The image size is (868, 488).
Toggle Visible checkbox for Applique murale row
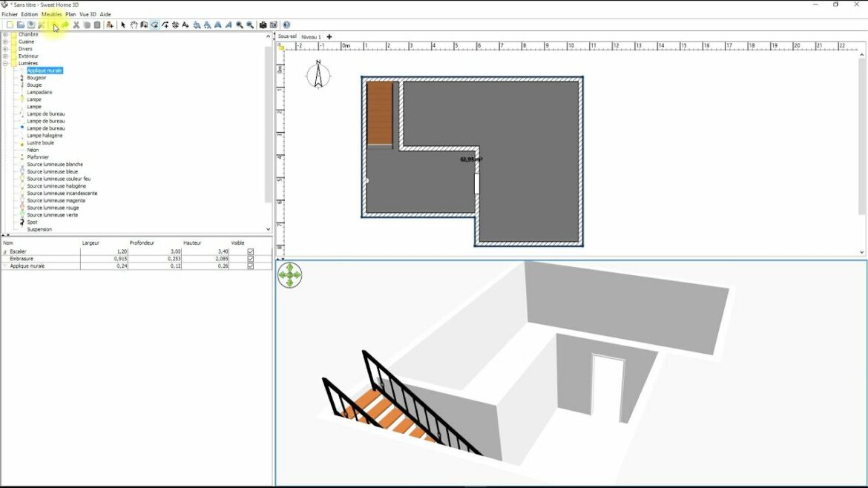tap(251, 266)
